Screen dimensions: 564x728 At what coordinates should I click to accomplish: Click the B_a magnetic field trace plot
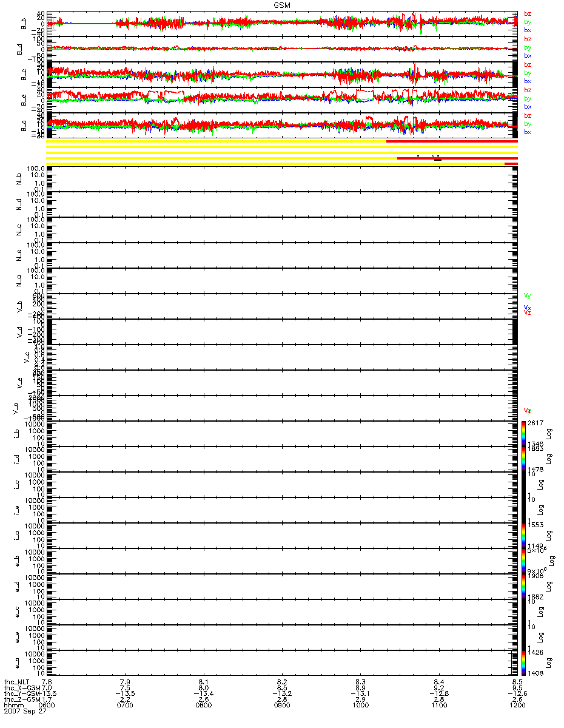pyautogui.click(x=282, y=125)
